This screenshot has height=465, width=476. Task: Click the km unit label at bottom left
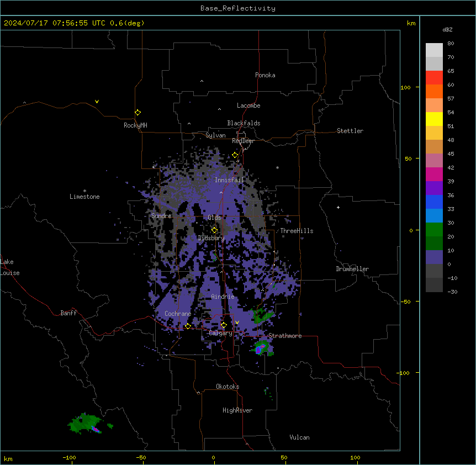(x=8, y=458)
